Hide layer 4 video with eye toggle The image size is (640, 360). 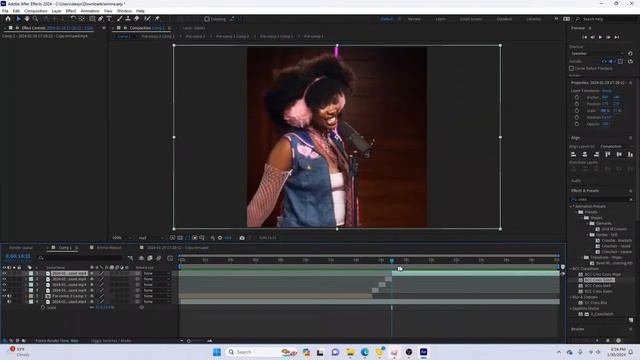[x=4, y=290]
